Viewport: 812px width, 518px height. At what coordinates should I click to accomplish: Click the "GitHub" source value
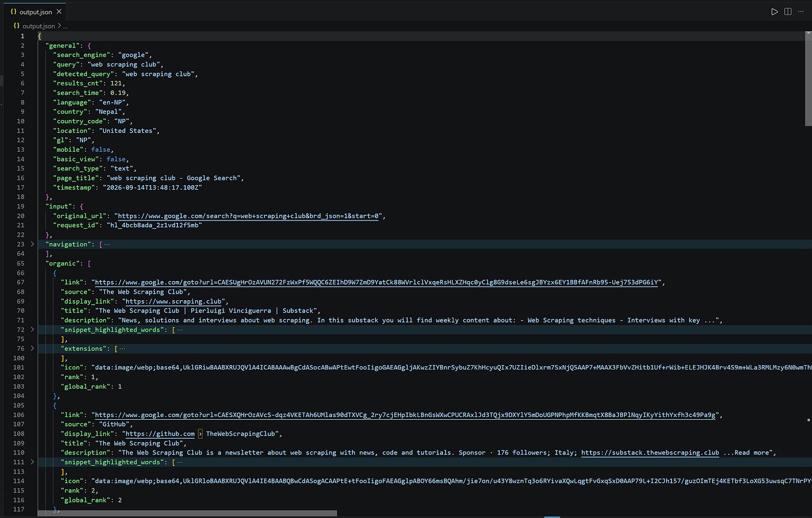(114, 424)
